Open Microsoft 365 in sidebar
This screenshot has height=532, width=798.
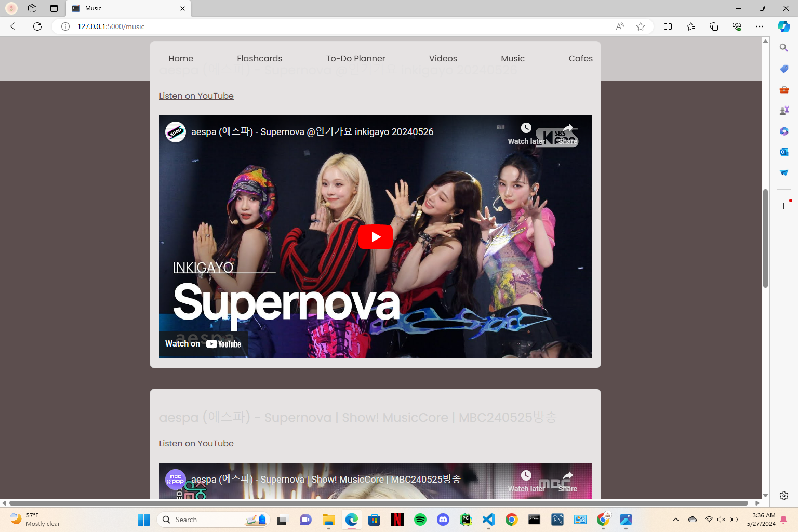(x=784, y=131)
